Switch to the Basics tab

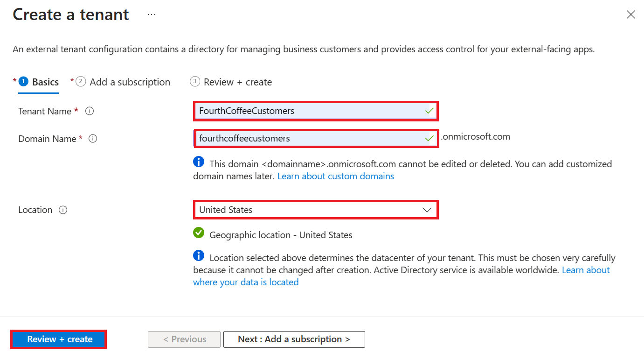click(x=45, y=82)
